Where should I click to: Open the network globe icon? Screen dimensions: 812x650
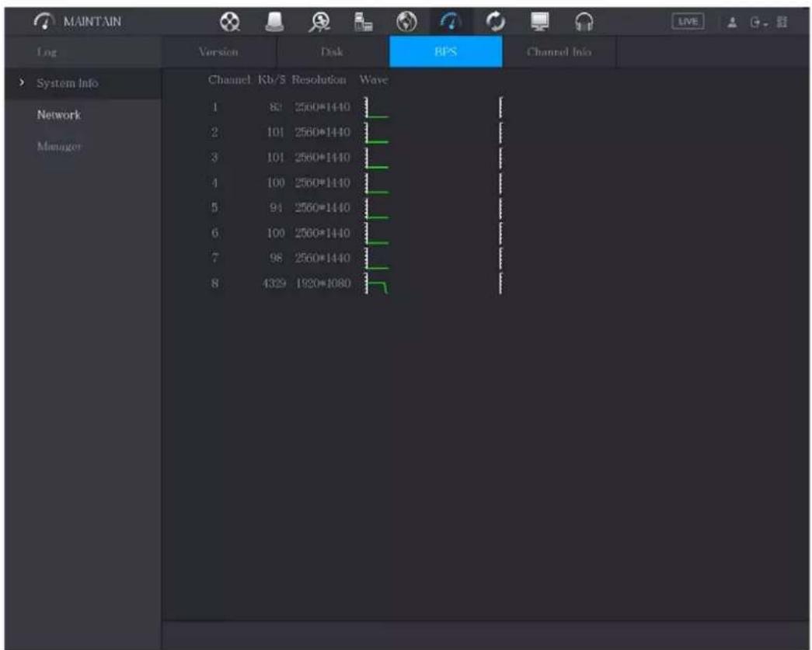pyautogui.click(x=406, y=22)
